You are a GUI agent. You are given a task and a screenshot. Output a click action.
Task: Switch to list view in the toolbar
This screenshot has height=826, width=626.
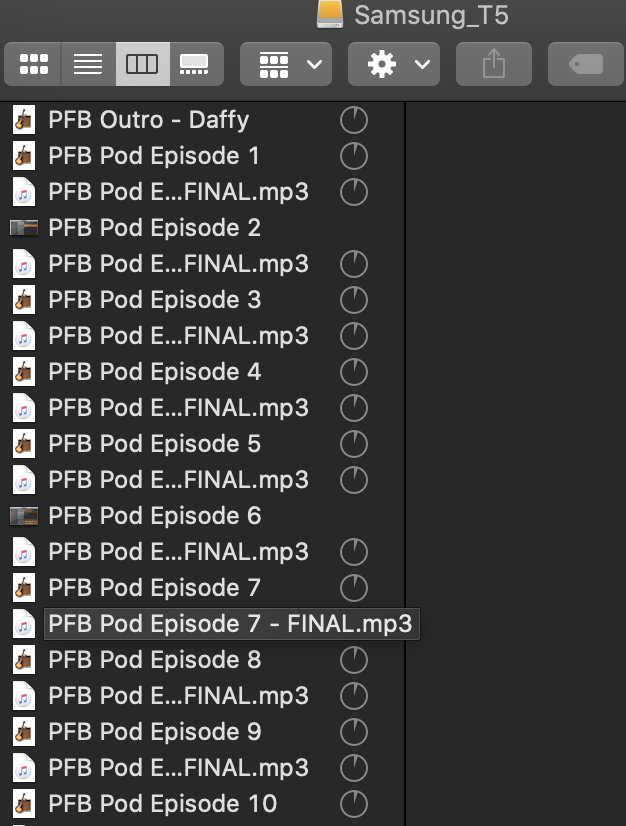[x=88, y=64]
